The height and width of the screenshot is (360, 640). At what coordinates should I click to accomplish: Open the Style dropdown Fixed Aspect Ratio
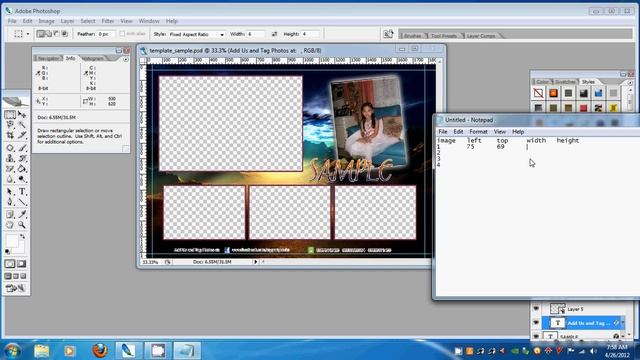pos(196,34)
